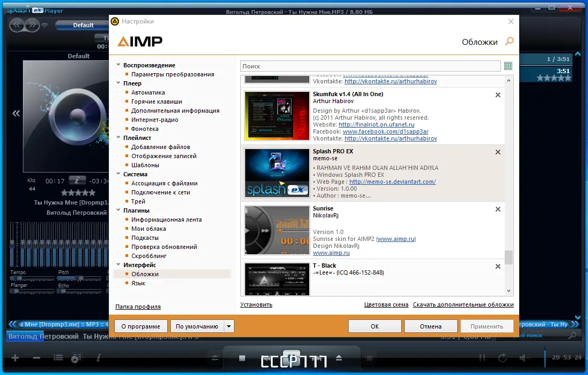Image resolution: width=588 pixels, height=375 pixels.
Task: Click scroll-right chevrons on player ticker
Action: coord(575,324)
